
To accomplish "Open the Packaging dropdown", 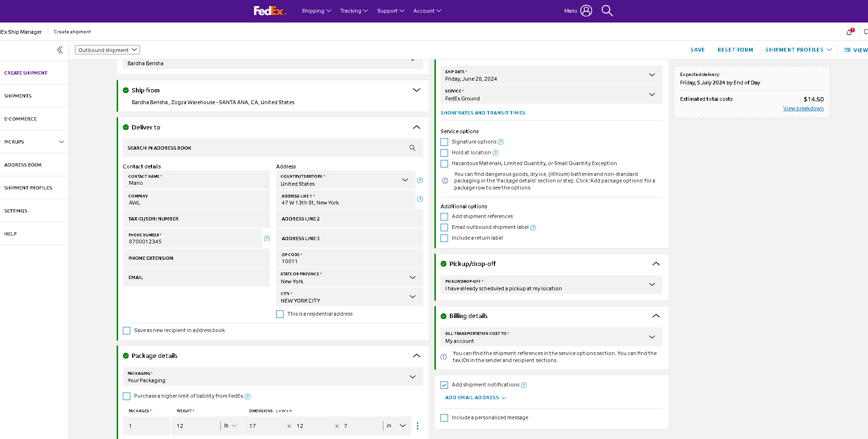I will (x=273, y=377).
